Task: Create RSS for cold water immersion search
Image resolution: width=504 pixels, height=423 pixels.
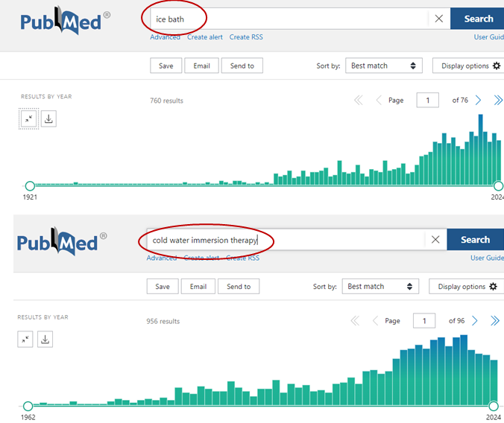Action: tap(242, 258)
